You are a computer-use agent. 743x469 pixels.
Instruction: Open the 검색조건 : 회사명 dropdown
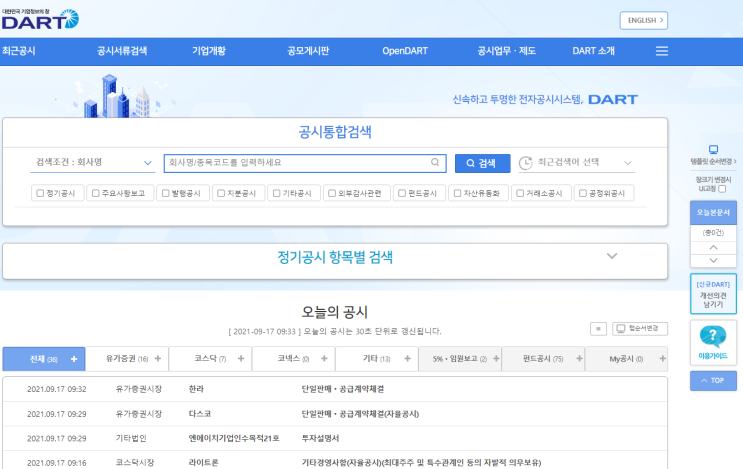pyautogui.click(x=93, y=162)
